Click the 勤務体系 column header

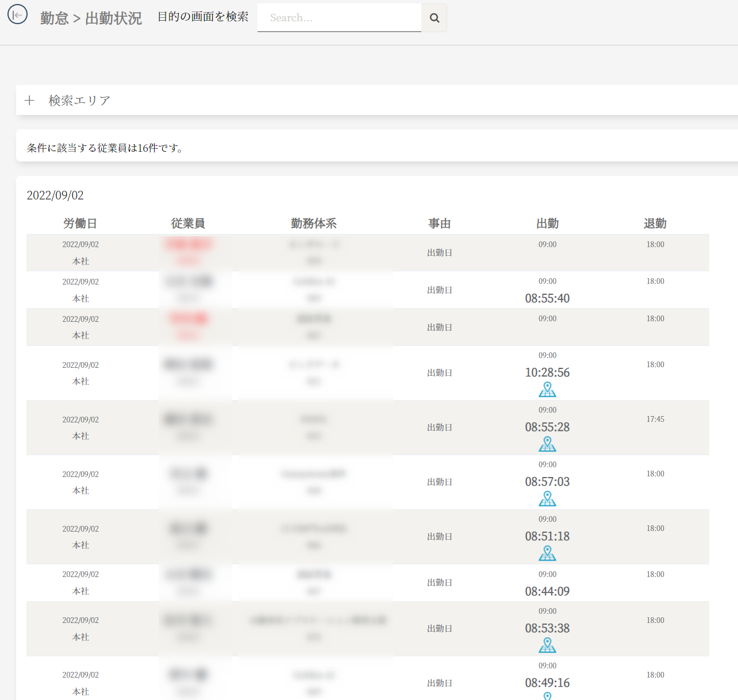coord(313,224)
